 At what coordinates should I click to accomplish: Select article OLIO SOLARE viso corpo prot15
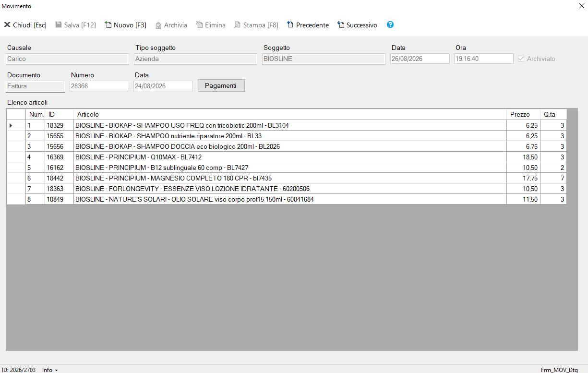click(290, 199)
